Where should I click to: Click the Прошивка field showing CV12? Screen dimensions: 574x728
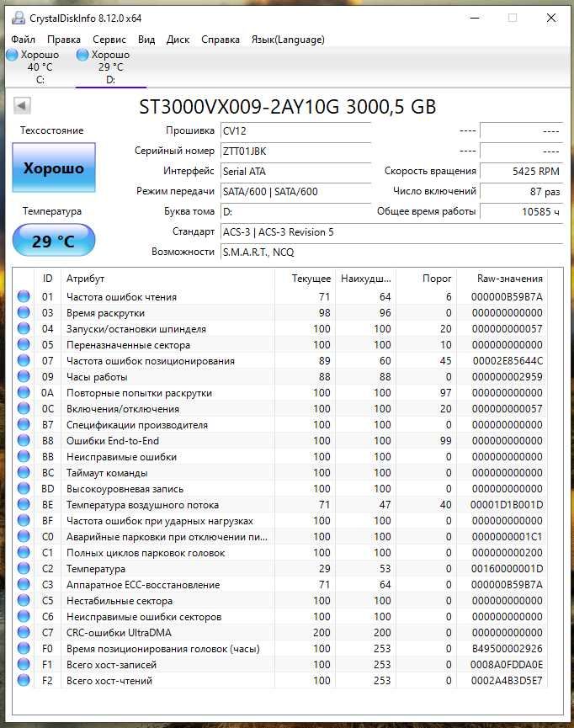(295, 131)
